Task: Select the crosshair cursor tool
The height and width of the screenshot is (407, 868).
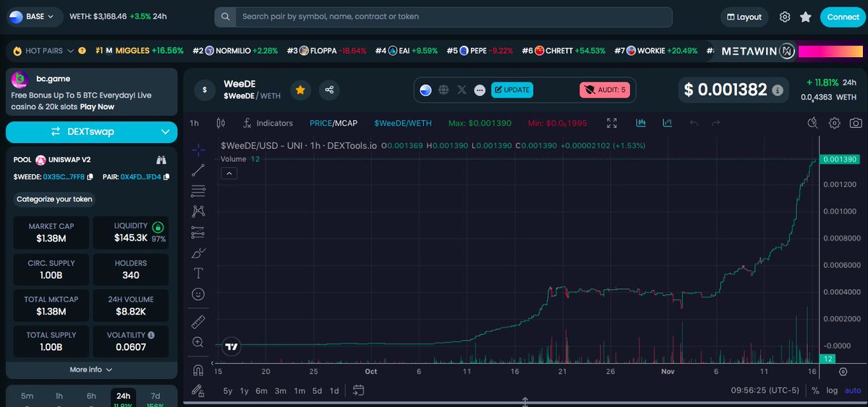Action: [x=198, y=150]
